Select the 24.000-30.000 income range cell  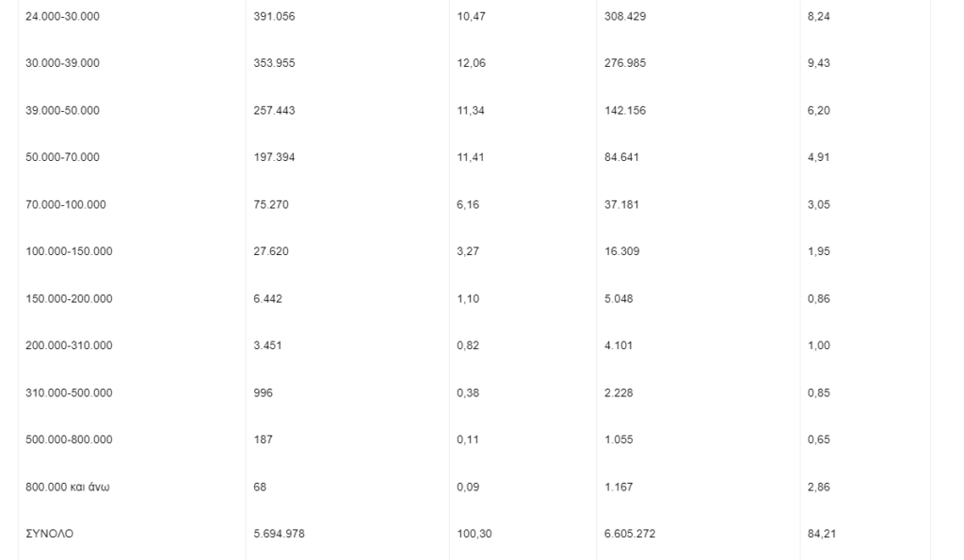tap(62, 17)
